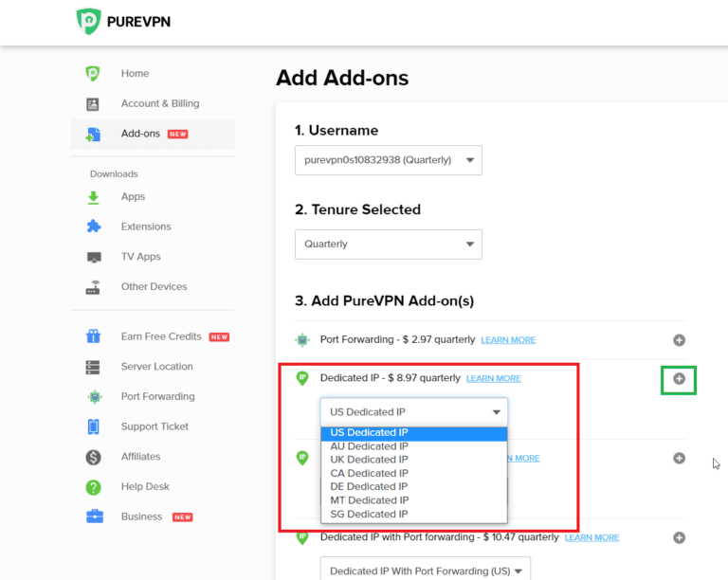Viewport: 728px width, 580px height.
Task: Click the Extensions puzzle piece icon
Action: click(x=93, y=227)
